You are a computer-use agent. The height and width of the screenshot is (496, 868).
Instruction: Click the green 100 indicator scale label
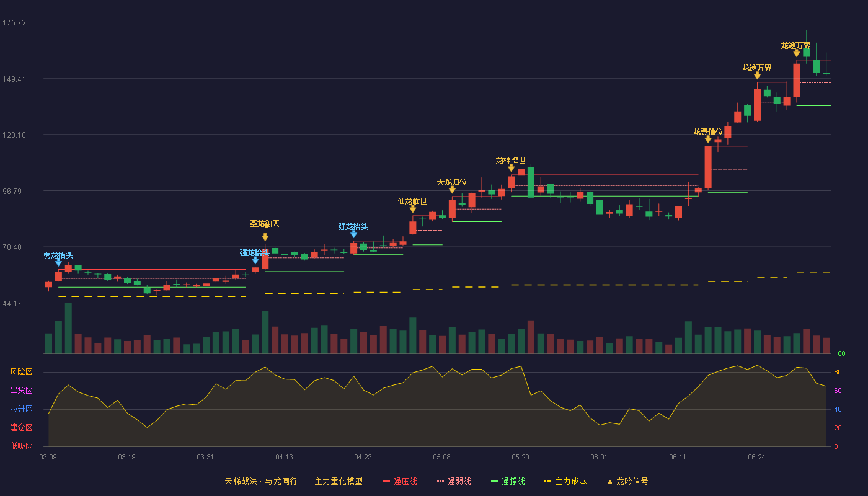pos(839,354)
